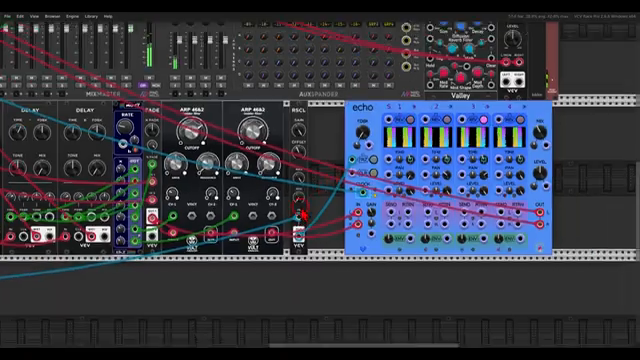
Task: Click the first DELAY module IN port
Action: click(x=10, y=236)
